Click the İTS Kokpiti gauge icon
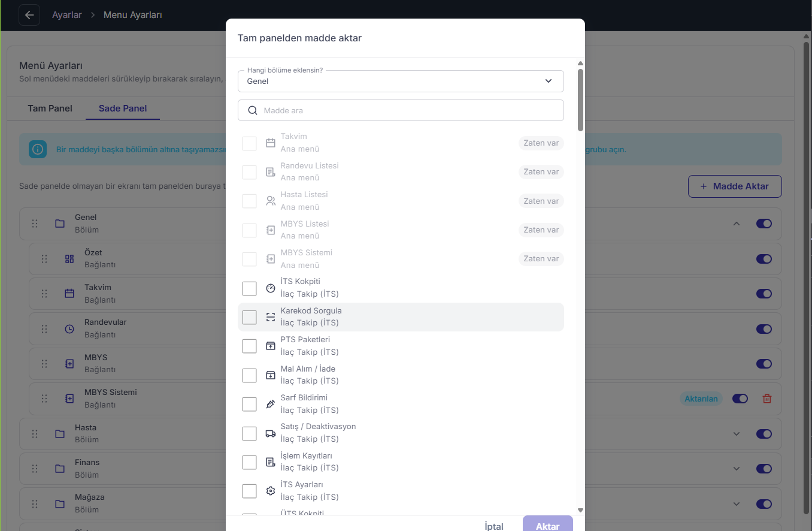The height and width of the screenshot is (531, 812). 271,288
